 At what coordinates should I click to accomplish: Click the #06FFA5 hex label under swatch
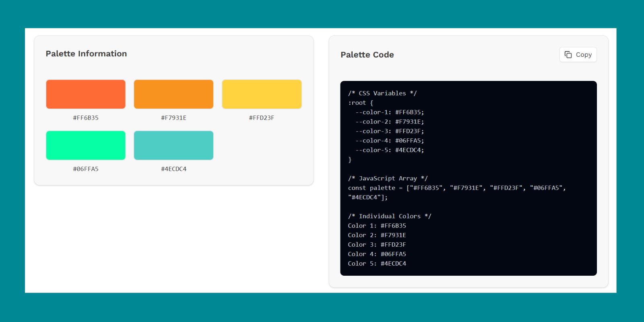pos(86,169)
